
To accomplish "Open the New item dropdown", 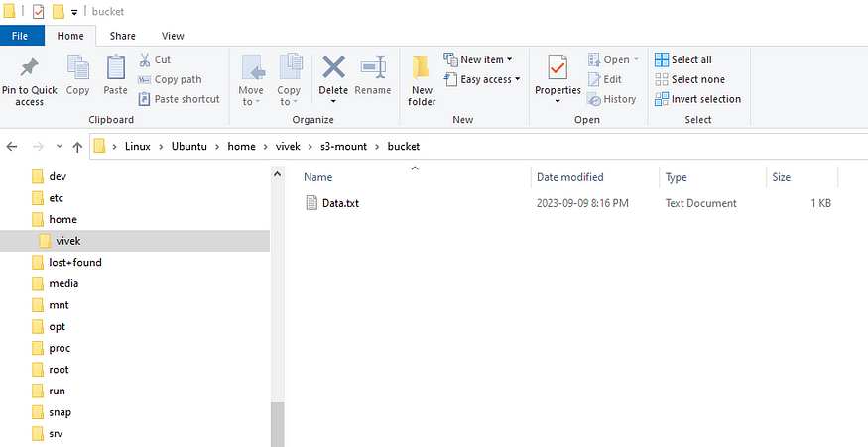I will point(478,59).
